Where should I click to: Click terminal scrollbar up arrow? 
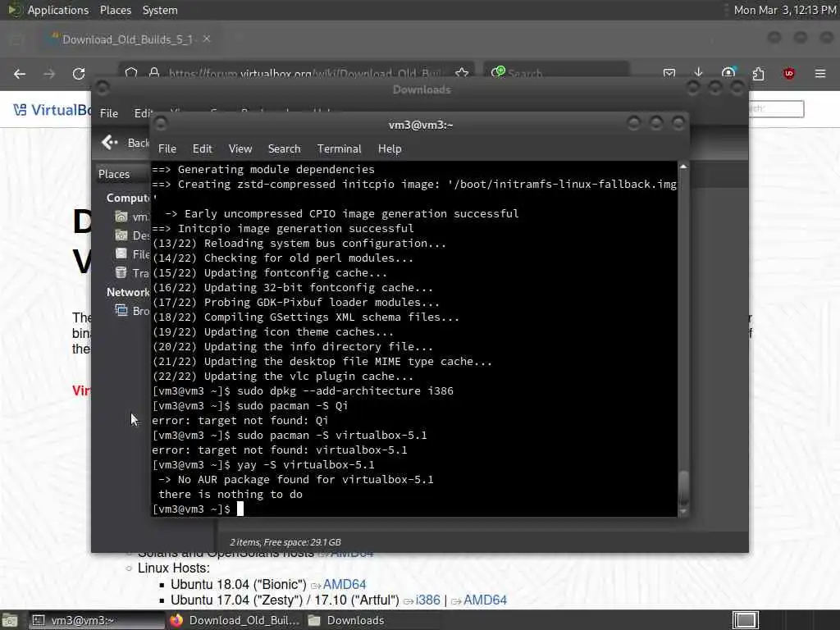pos(683,167)
